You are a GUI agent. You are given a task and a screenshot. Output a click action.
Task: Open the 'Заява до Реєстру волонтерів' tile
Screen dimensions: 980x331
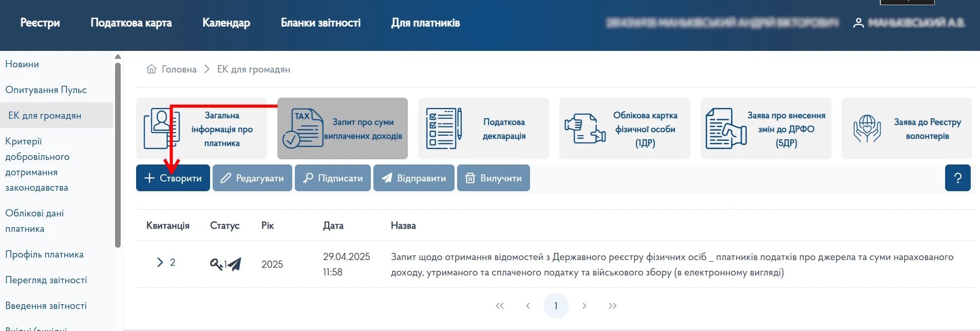tap(907, 128)
